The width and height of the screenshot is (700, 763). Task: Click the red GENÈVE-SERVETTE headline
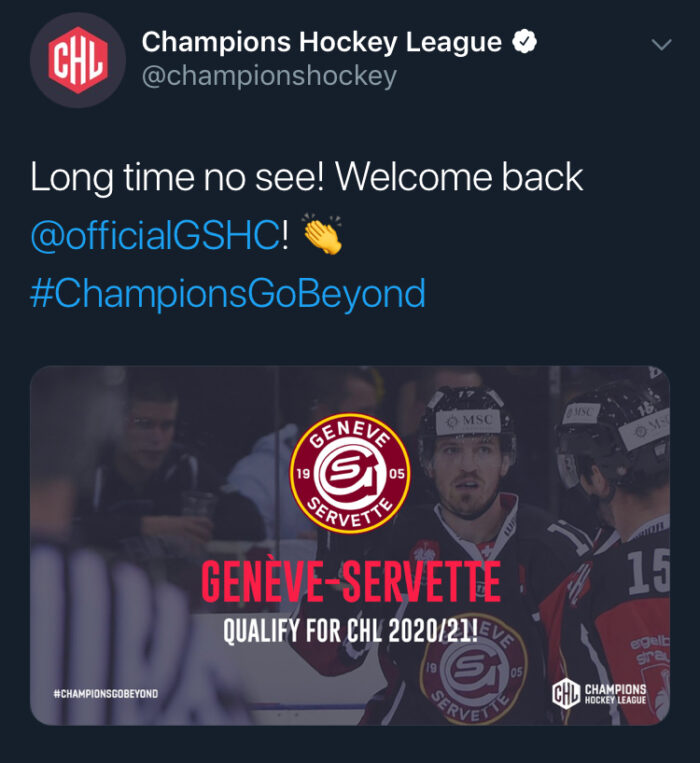(350, 585)
